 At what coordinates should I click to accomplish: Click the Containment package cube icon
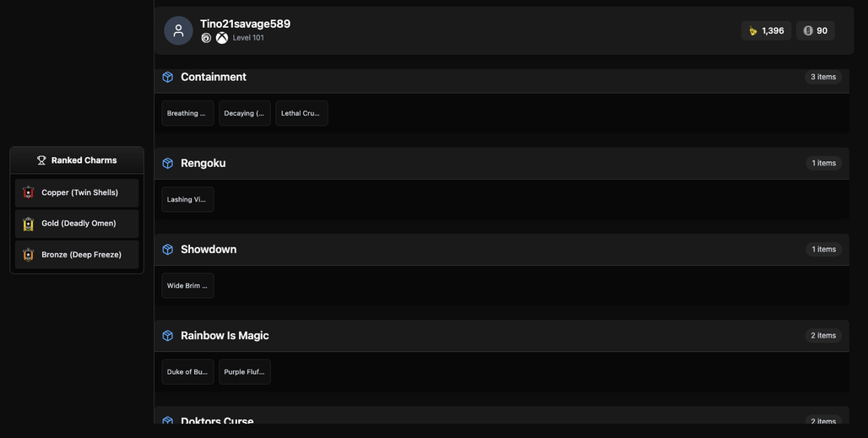click(x=168, y=77)
